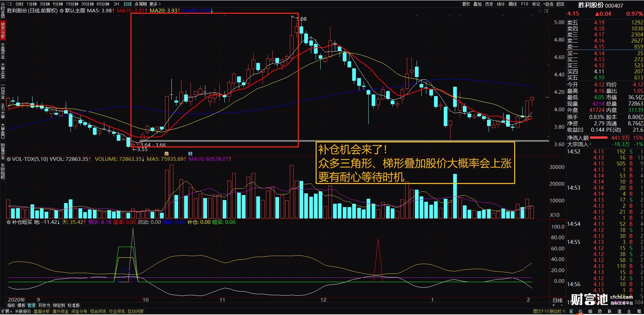The width and height of the screenshot is (644, 315).
Task: Toggle the side panel icon near price axis
Action: [x=546, y=11]
